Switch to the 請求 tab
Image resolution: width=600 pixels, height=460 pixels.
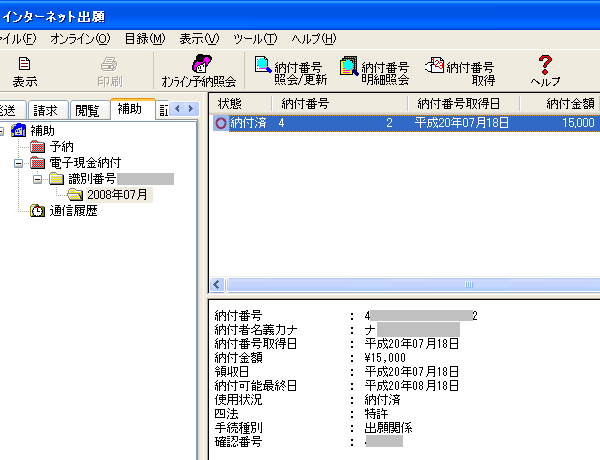pos(45,109)
